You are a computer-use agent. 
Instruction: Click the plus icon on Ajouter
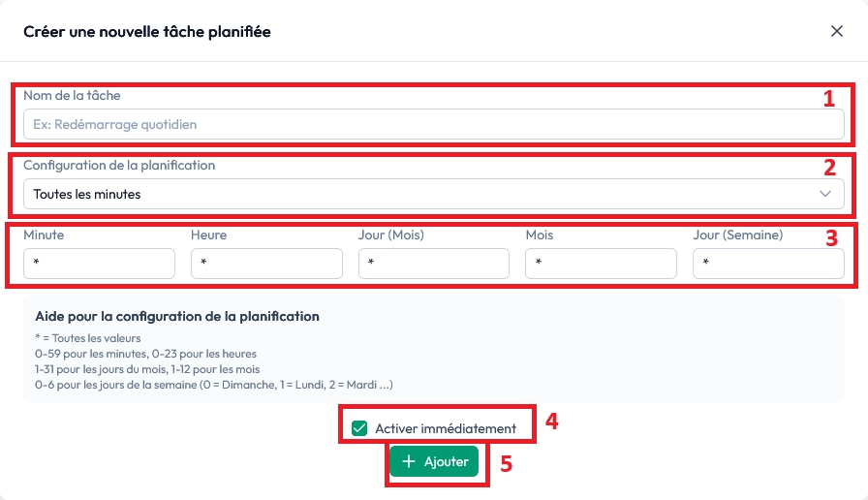[409, 462]
